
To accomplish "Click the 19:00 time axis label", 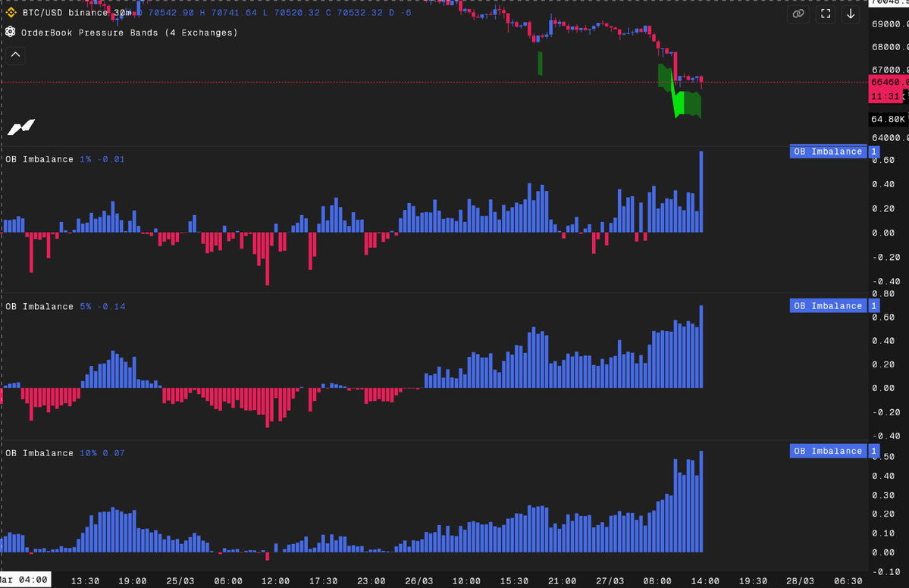I will click(x=133, y=580).
